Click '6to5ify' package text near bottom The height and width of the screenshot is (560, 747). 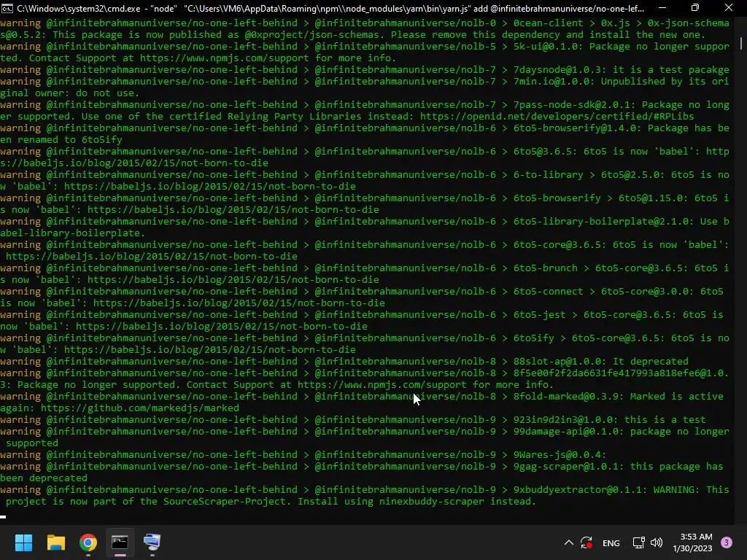click(x=533, y=338)
